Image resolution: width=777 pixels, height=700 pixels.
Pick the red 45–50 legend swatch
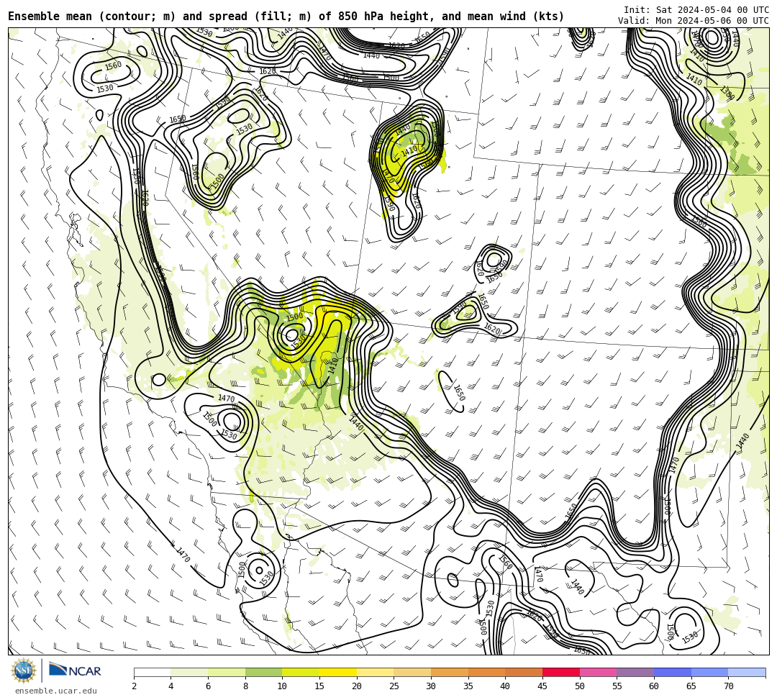(561, 672)
